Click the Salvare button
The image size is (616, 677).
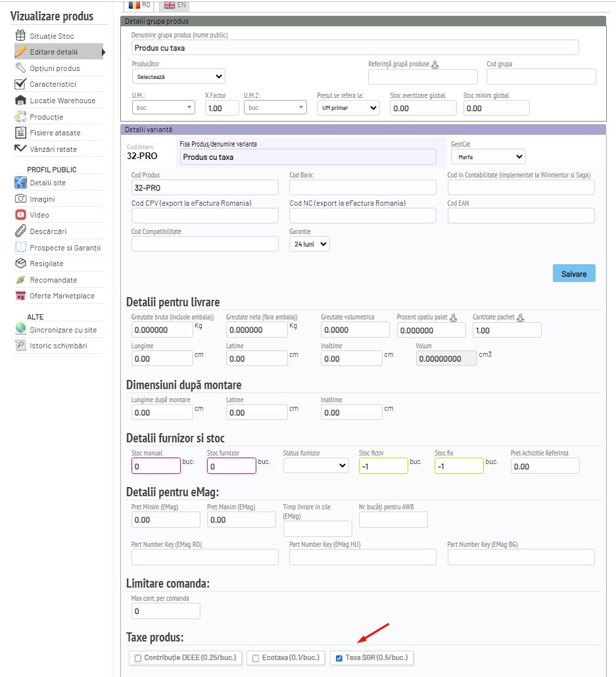[573, 273]
